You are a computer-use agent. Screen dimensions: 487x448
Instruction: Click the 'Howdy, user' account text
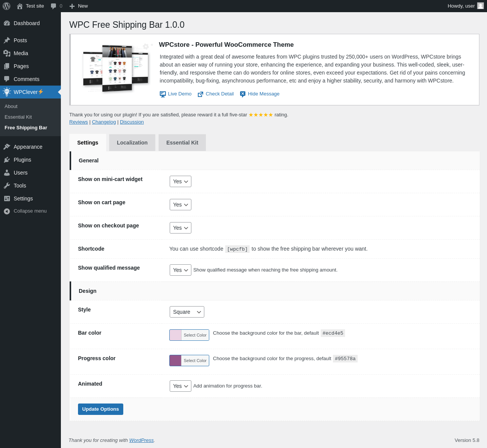pyautogui.click(x=461, y=6)
